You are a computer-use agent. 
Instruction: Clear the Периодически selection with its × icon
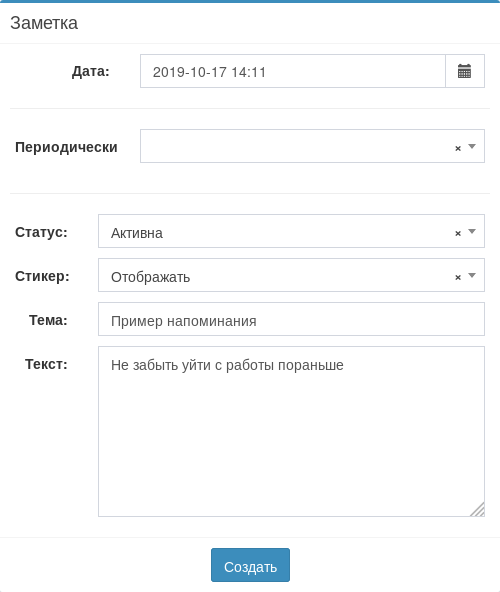tap(458, 148)
